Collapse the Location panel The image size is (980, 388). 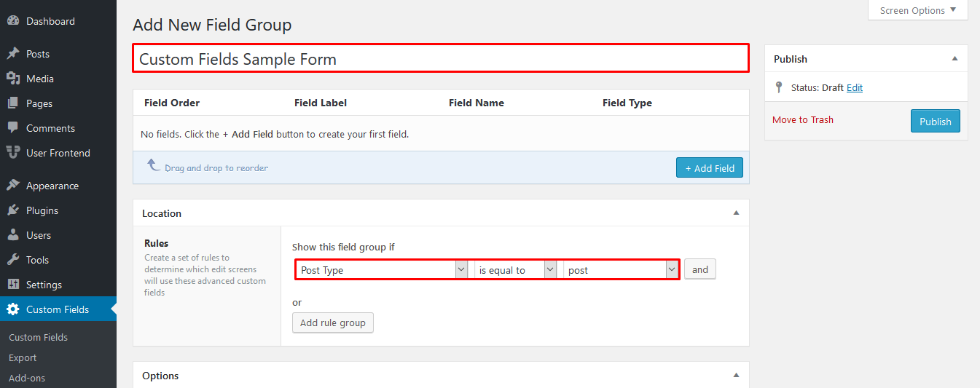(736, 213)
